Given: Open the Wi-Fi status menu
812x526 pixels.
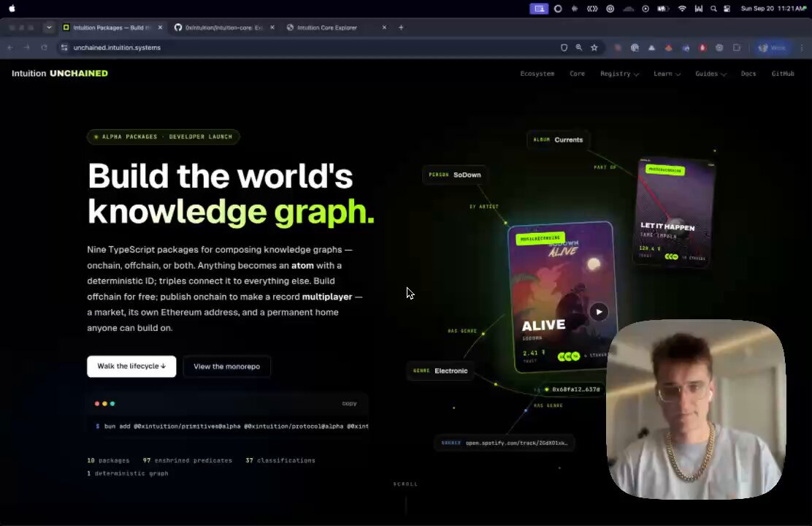Looking at the screenshot, I should point(682,8).
